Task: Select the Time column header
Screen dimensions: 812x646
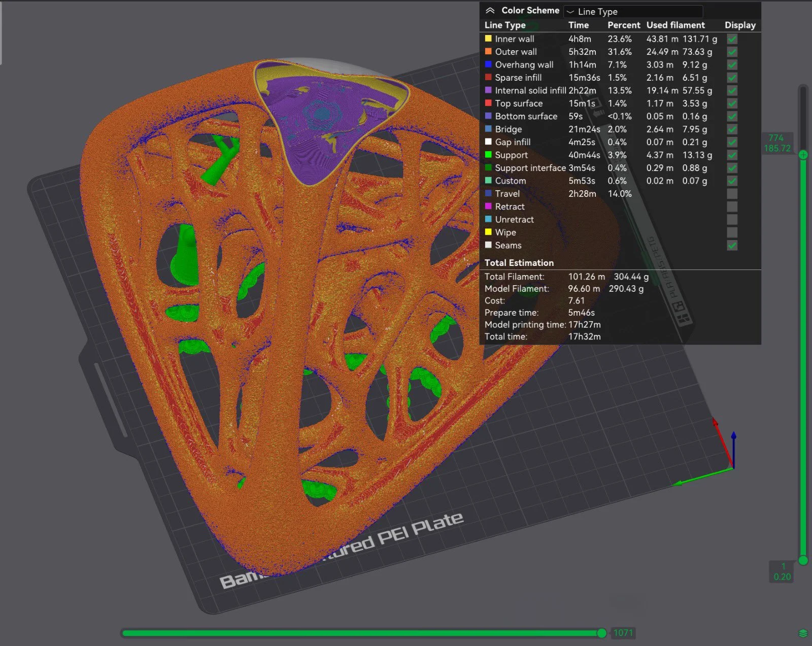Action: pyautogui.click(x=579, y=25)
